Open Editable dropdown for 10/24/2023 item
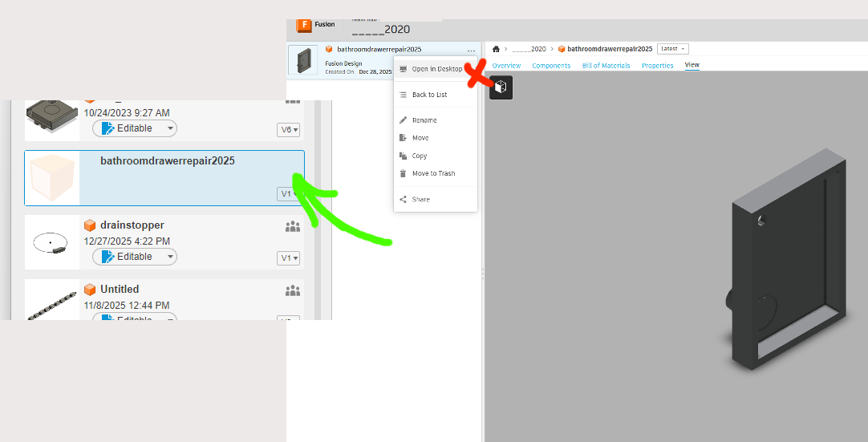This screenshot has height=442, width=868. (x=135, y=128)
